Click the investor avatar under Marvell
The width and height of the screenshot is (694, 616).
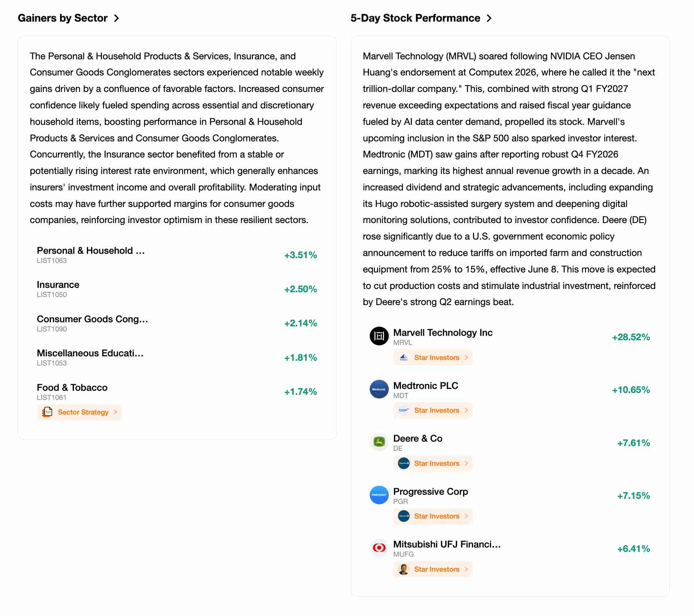[403, 357]
